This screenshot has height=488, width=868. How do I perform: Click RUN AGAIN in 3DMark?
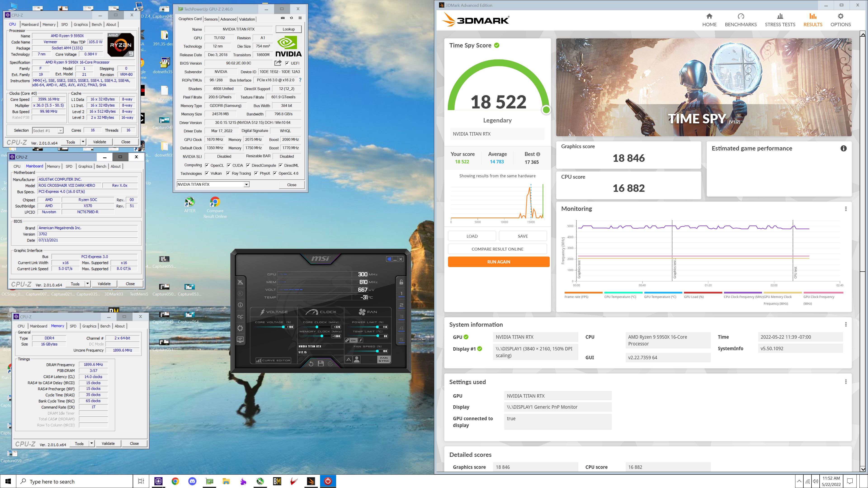pyautogui.click(x=498, y=262)
